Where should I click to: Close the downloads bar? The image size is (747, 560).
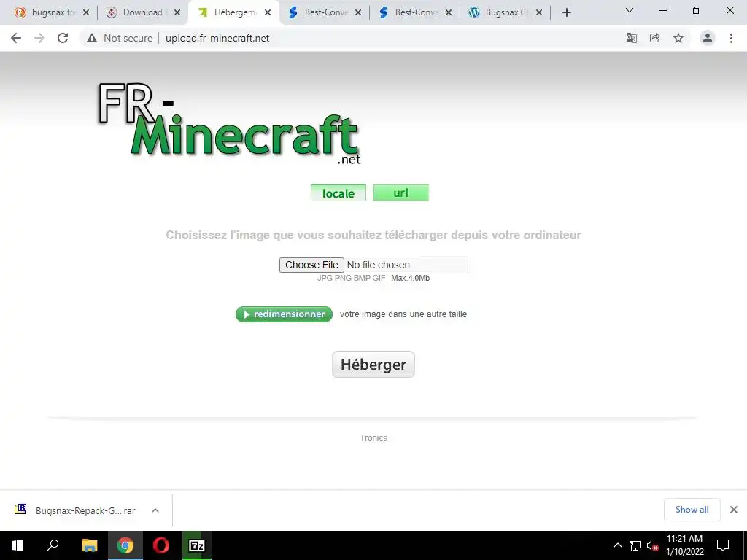click(734, 510)
